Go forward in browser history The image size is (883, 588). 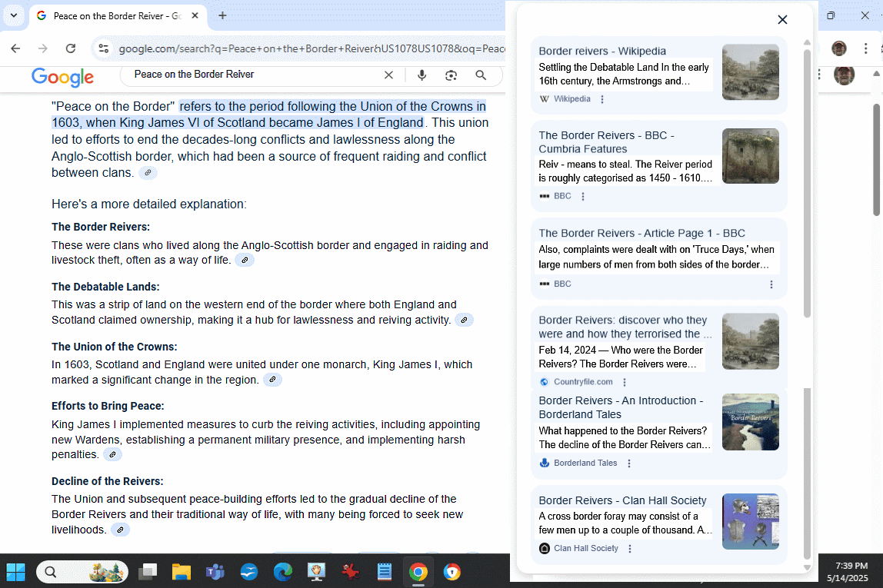(x=43, y=48)
